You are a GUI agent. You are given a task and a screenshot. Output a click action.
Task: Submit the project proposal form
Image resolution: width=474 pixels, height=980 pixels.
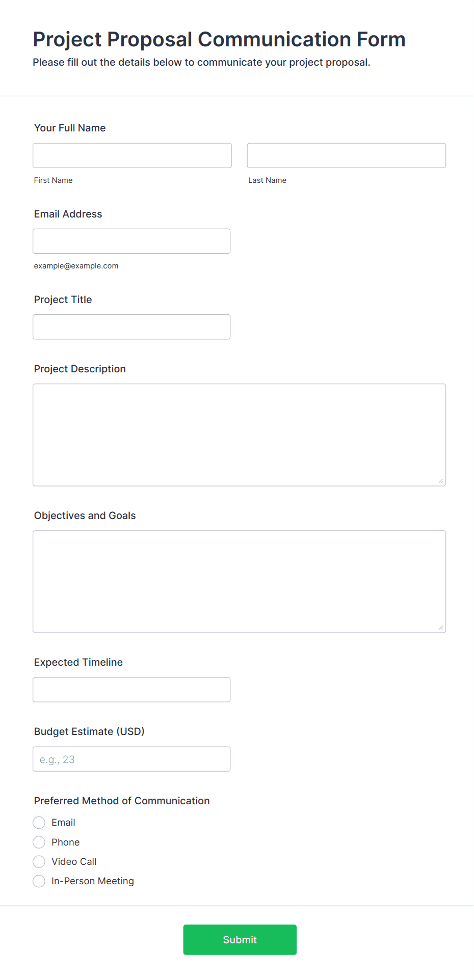tap(240, 939)
